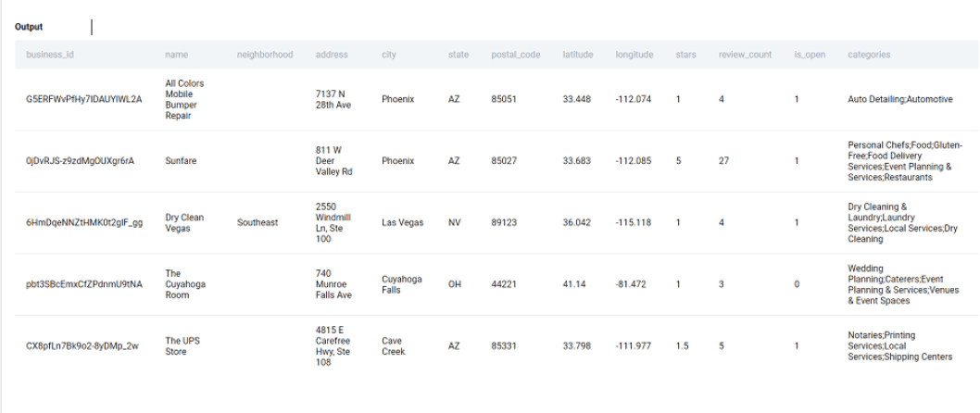980x413 pixels.
Task: Click longitude value -81.472
Action: point(631,284)
